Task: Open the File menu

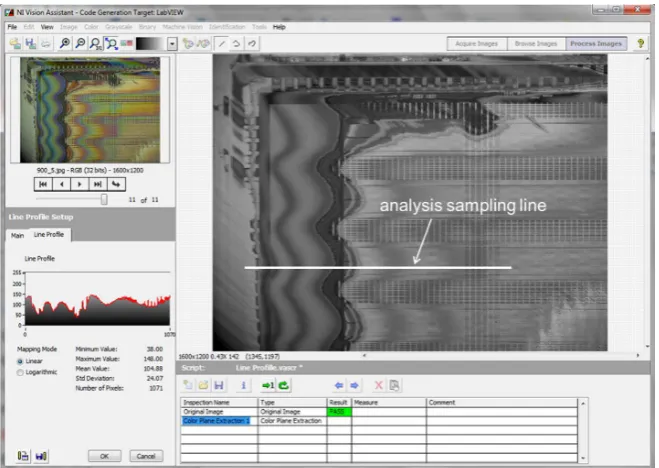Action: pyautogui.click(x=12, y=27)
